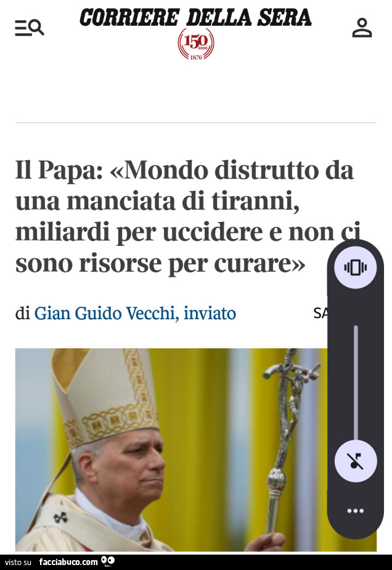Click the 'di' byline prefix text
The width and height of the screenshot is (392, 570).
pyautogui.click(x=23, y=314)
